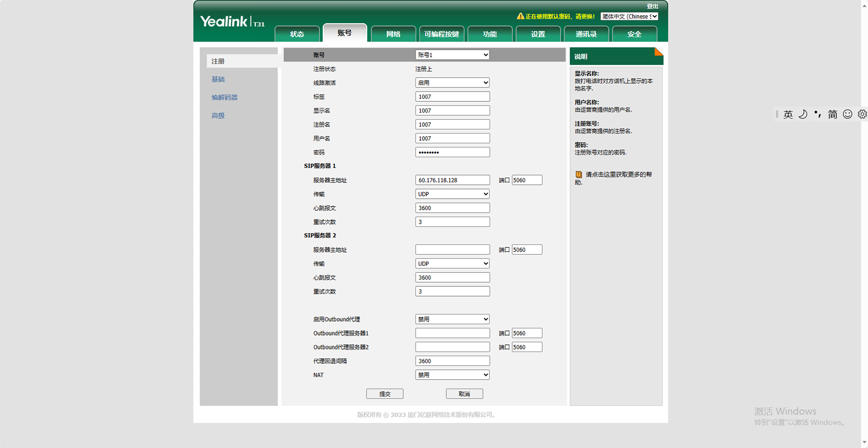Click the 登出 logout link
The width and height of the screenshot is (868, 448).
[652, 6]
